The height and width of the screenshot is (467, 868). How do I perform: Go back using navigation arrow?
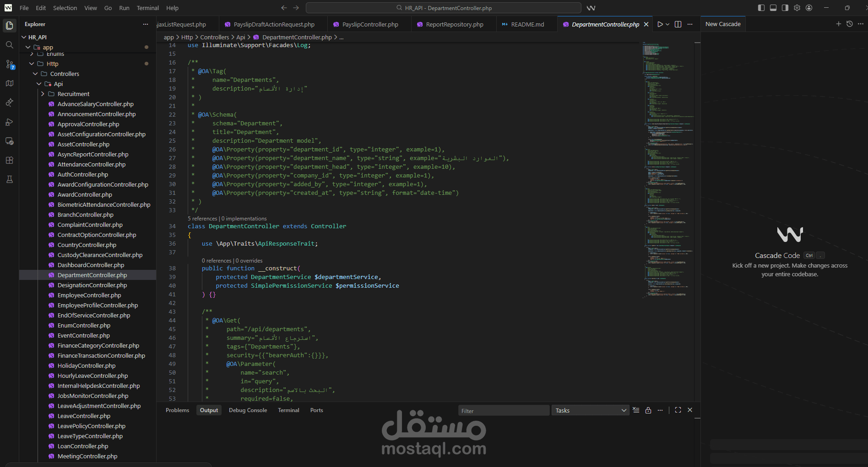284,8
